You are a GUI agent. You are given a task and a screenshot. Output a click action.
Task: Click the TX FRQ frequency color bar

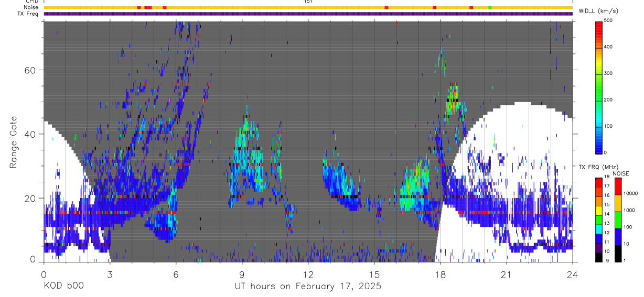[599, 220]
